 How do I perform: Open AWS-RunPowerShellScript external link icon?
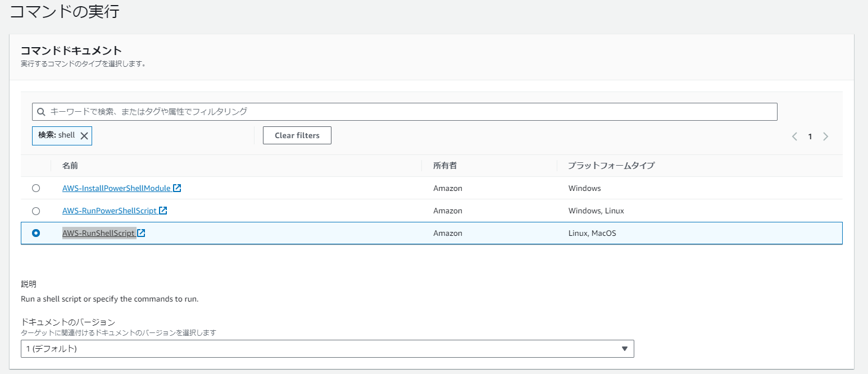(163, 211)
